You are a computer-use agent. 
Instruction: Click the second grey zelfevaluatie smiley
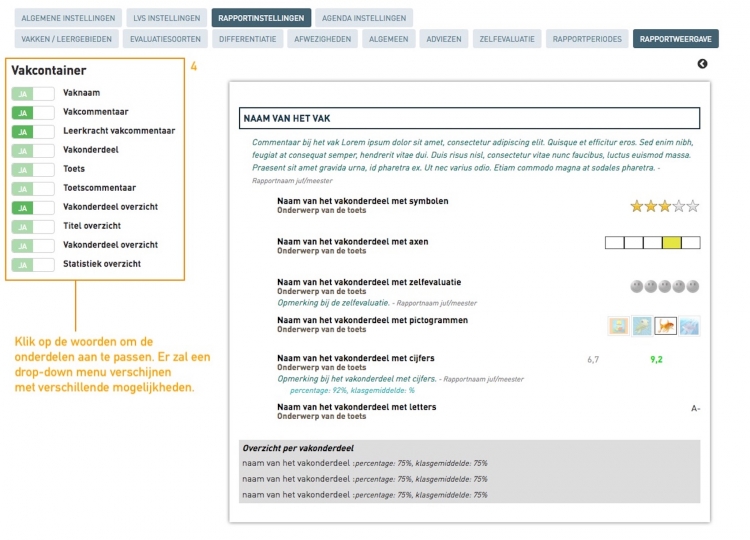pos(651,287)
